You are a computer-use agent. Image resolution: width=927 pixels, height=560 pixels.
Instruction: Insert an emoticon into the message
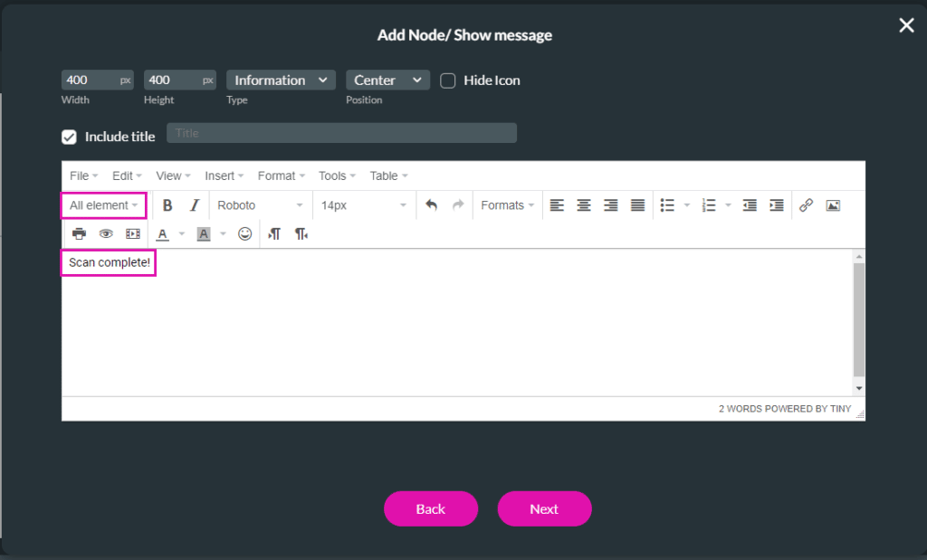point(244,233)
